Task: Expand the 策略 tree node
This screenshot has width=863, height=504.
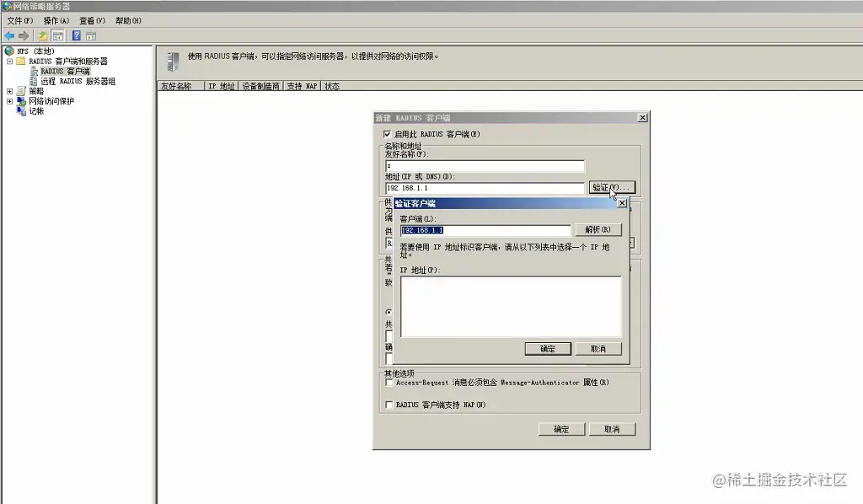Action: tap(9, 91)
